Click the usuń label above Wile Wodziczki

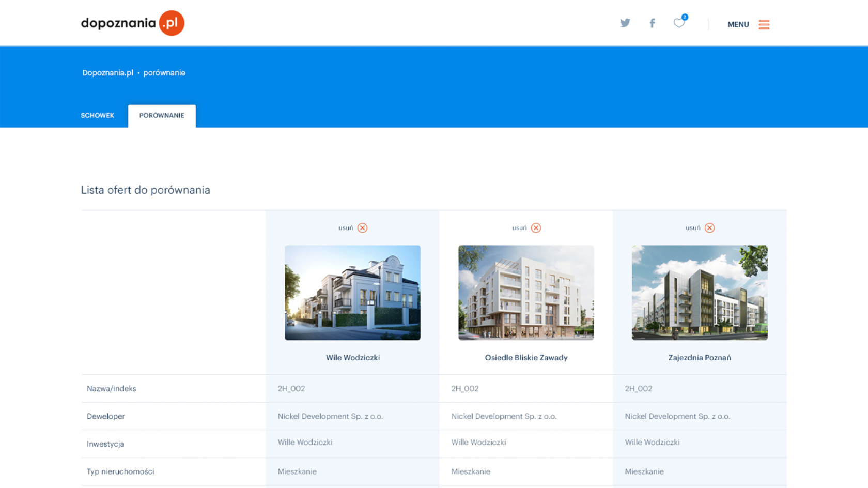tap(346, 228)
